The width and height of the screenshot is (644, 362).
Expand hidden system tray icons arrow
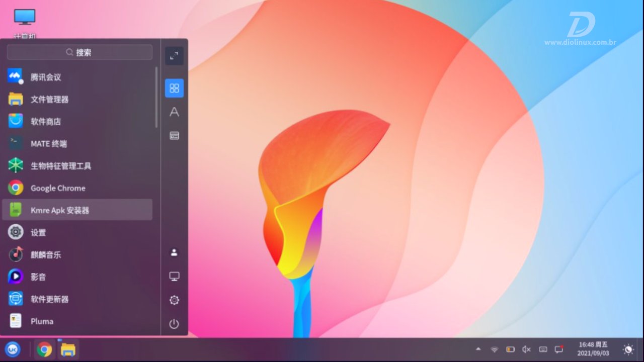(478, 349)
